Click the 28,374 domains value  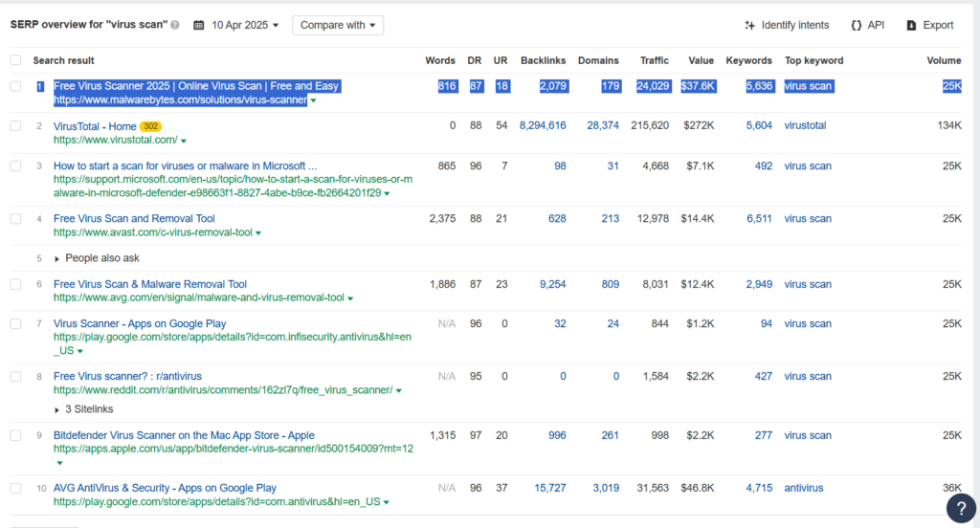[603, 125]
